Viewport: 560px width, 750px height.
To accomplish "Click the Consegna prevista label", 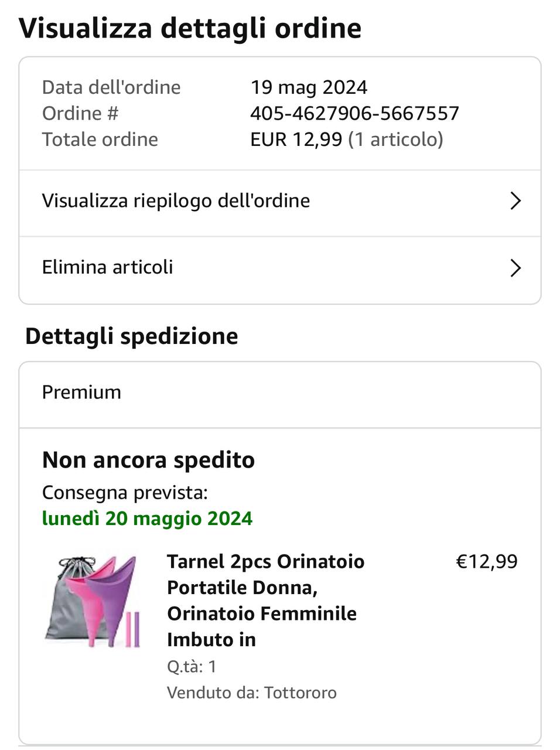I will (x=125, y=493).
